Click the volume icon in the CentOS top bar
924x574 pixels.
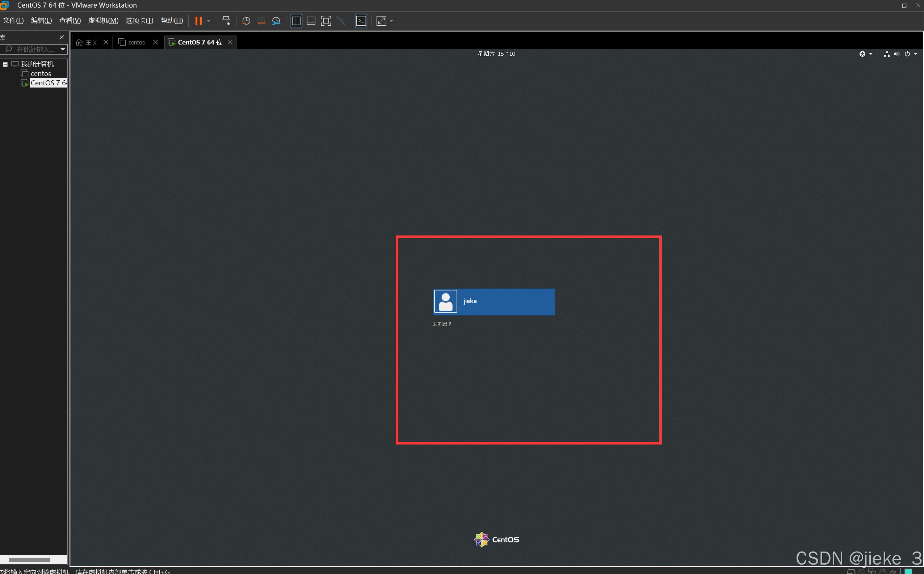click(x=896, y=54)
